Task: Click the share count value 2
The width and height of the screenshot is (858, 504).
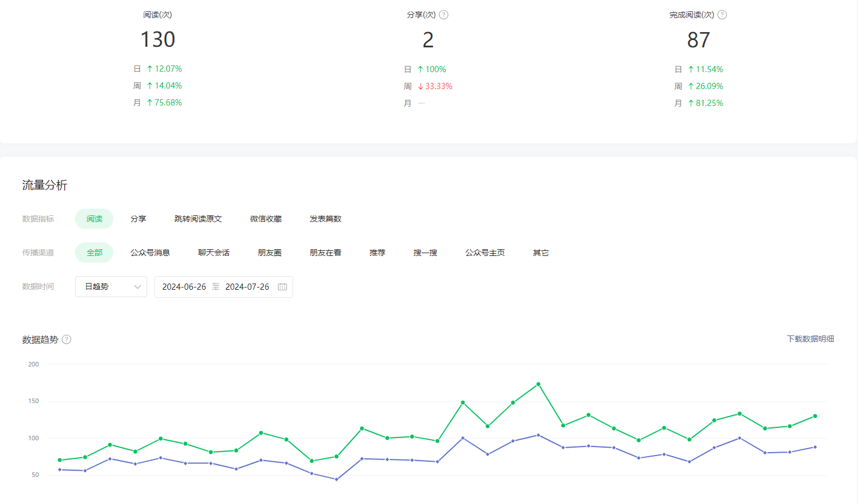Action: (x=428, y=40)
